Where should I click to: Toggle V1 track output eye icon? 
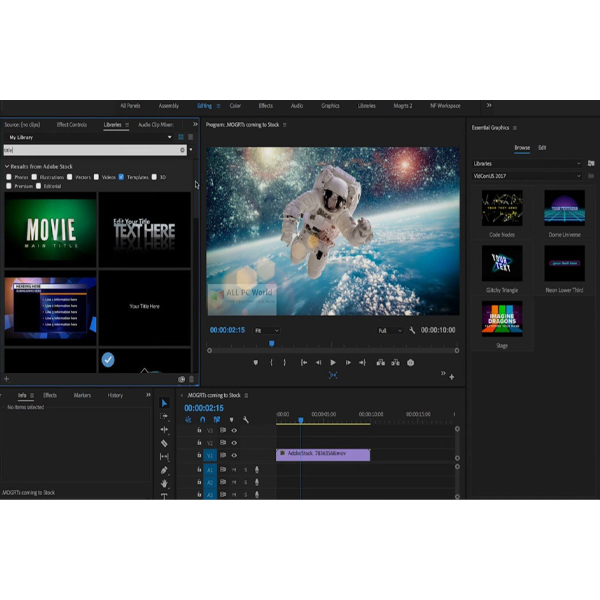click(234, 455)
